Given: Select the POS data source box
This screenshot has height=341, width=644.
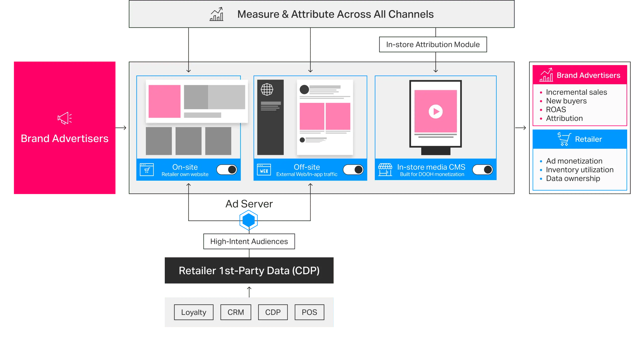Looking at the screenshot, I should 309,312.
